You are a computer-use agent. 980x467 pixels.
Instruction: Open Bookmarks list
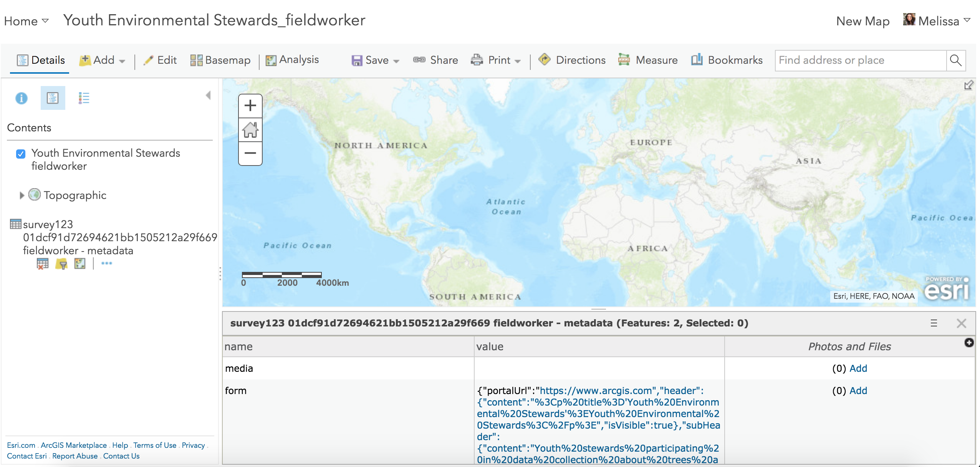pyautogui.click(x=727, y=60)
